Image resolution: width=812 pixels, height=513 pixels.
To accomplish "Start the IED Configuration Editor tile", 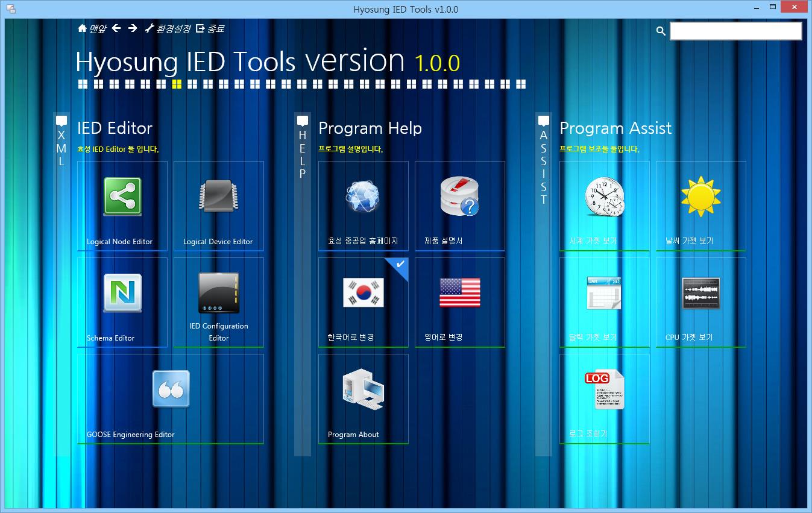I will pyautogui.click(x=219, y=302).
